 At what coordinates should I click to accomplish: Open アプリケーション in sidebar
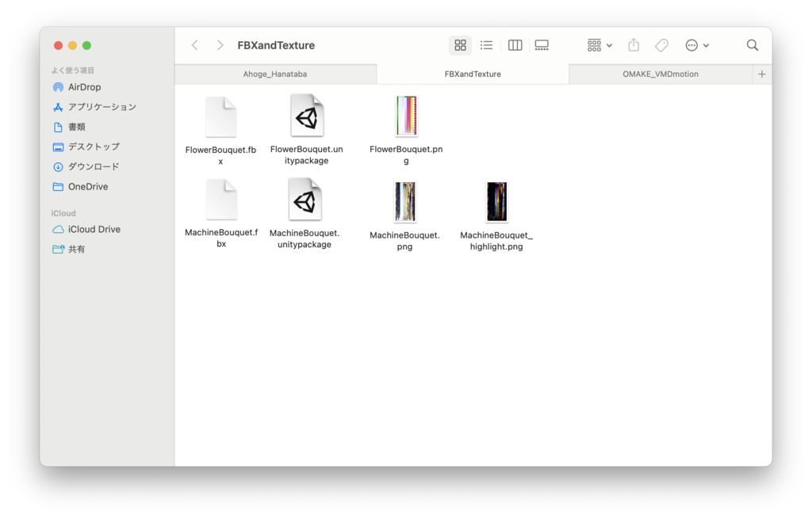pos(95,107)
